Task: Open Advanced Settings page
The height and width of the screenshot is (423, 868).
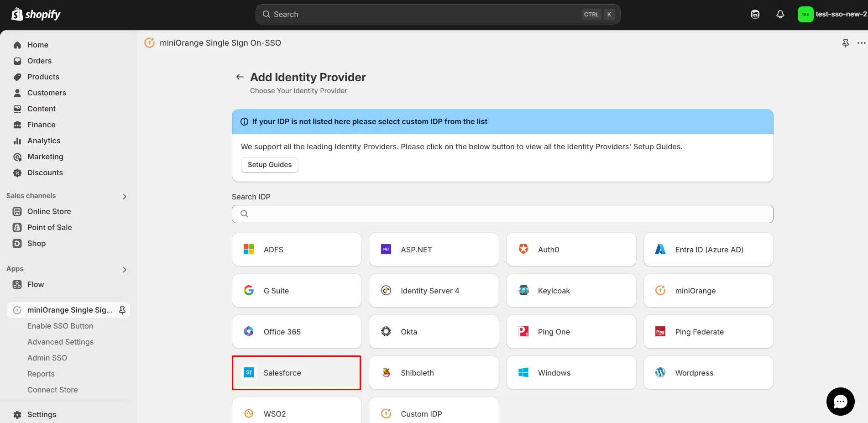Action: (60, 342)
